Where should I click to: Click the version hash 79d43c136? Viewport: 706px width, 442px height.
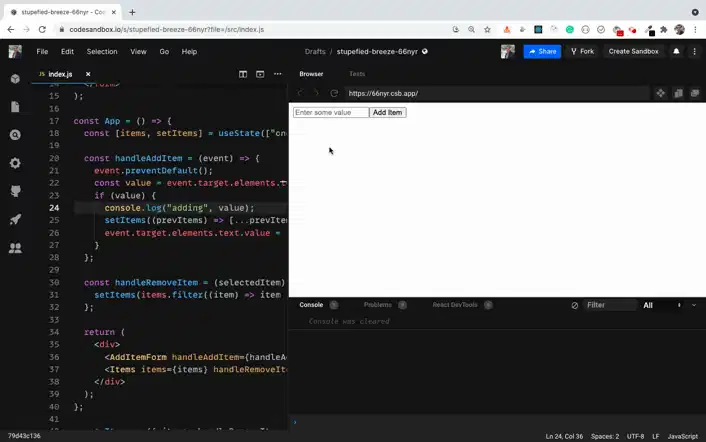(x=24, y=436)
